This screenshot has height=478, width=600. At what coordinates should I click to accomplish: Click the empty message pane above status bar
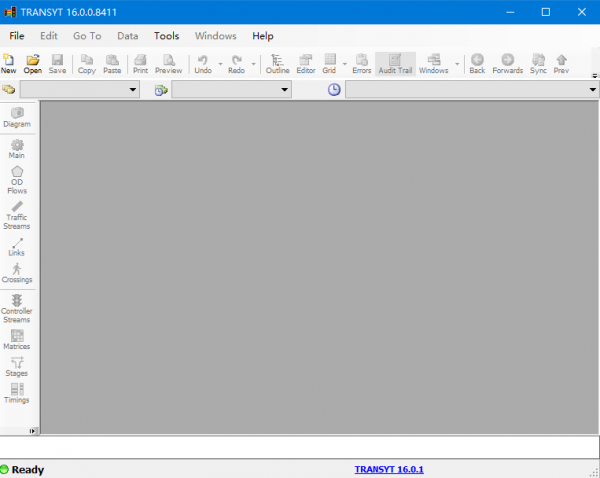tap(300, 447)
